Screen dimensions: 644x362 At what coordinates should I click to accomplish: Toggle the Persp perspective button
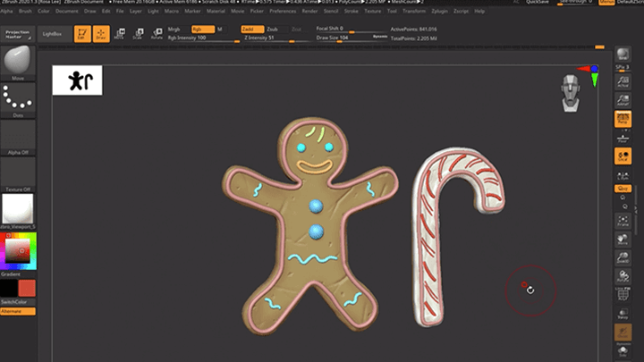(623, 119)
